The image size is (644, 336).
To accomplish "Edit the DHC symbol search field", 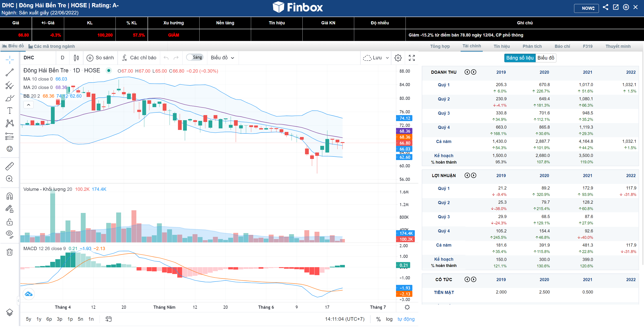I will coord(38,58).
